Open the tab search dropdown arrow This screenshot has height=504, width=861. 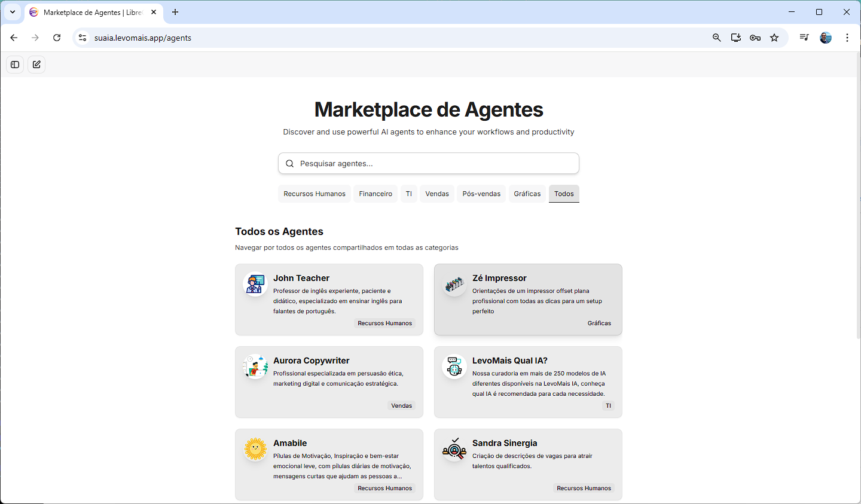coord(13,12)
